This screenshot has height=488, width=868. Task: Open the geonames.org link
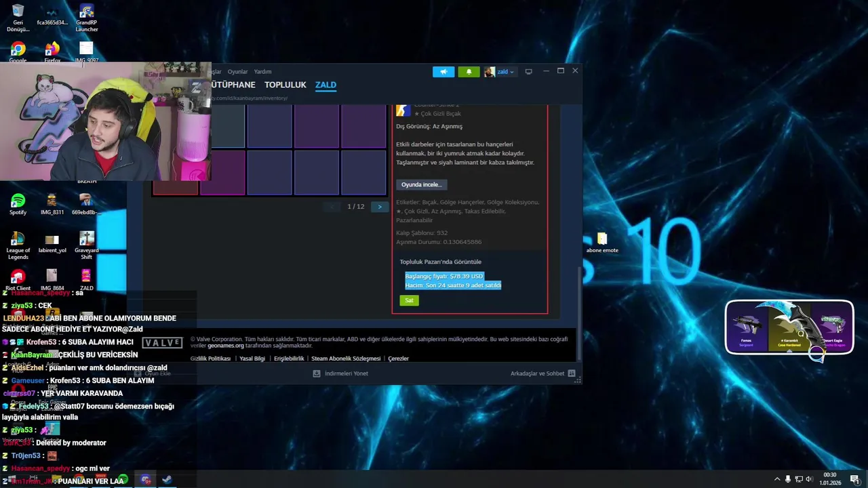click(226, 346)
